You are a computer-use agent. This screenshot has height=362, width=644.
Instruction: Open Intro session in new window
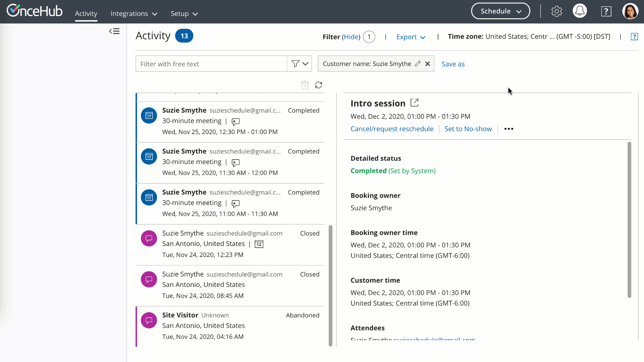tap(415, 103)
